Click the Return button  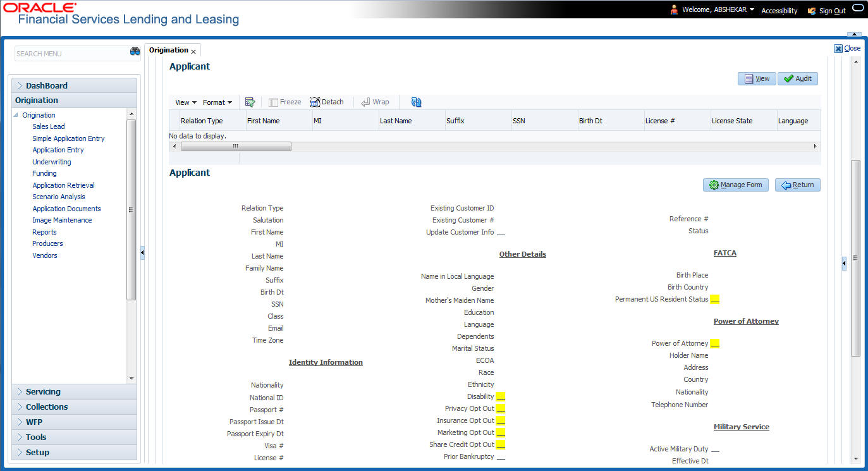click(798, 185)
